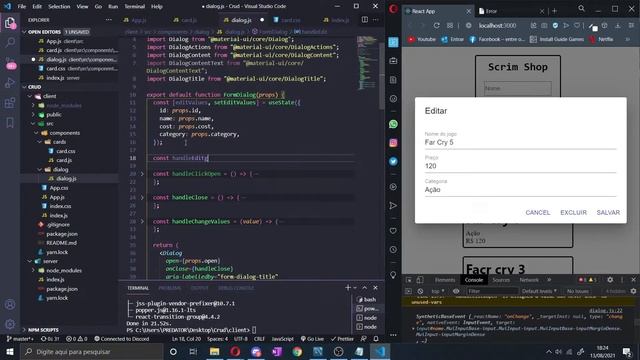The height and width of the screenshot is (360, 640).
Task: Open Instagram in the Opera sidebar
Action: tap(393, 143)
